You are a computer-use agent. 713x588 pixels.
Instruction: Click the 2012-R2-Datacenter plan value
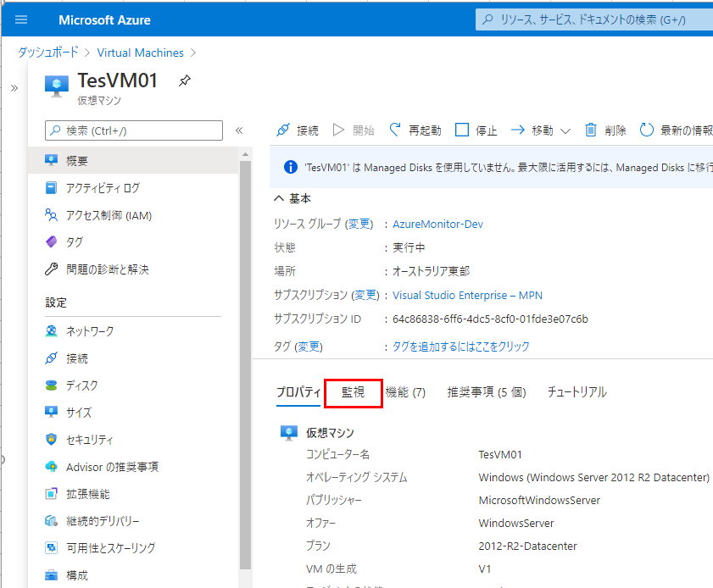(527, 546)
